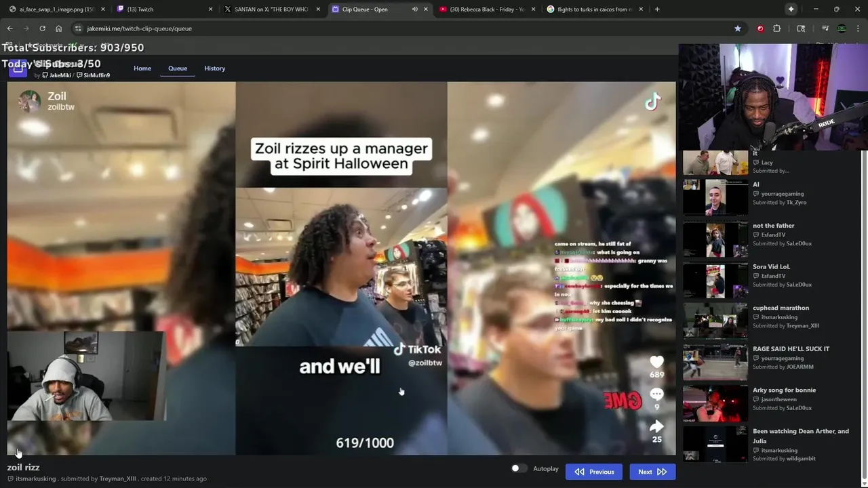The width and height of the screenshot is (868, 488).
Task: Click the TikTok logo in the video
Action: (652, 102)
